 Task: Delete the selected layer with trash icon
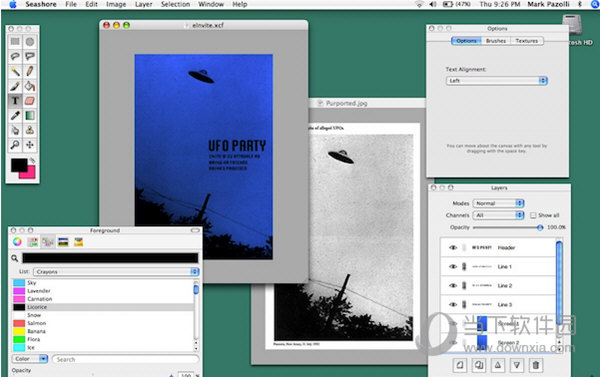pos(536,365)
